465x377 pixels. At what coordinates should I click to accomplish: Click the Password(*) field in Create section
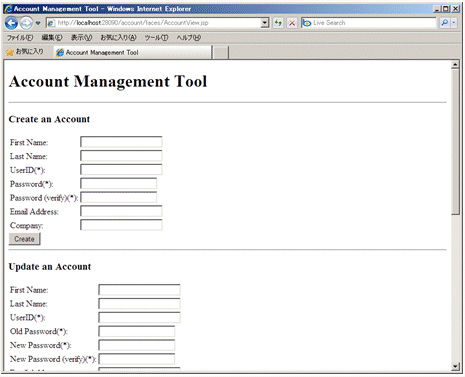[118, 184]
